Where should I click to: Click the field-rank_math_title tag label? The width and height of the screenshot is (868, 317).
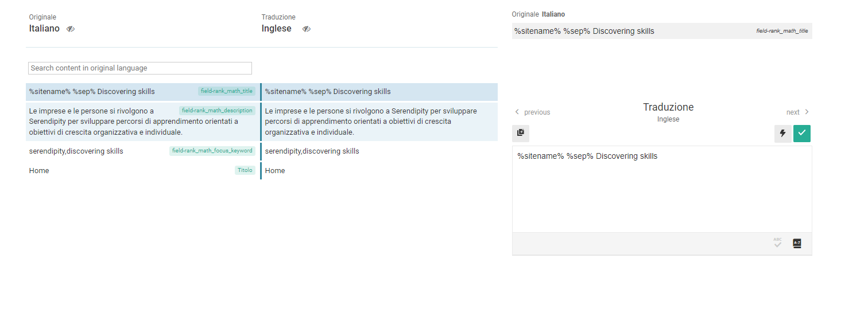(227, 91)
